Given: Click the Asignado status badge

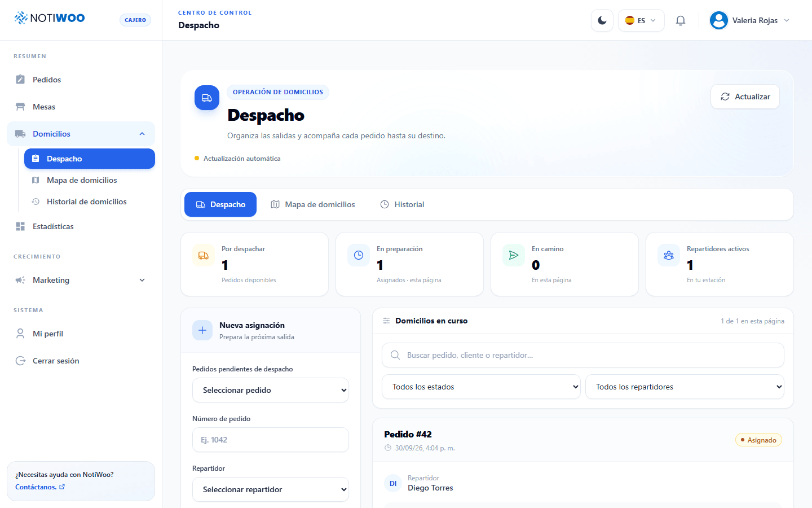Looking at the screenshot, I should point(758,440).
